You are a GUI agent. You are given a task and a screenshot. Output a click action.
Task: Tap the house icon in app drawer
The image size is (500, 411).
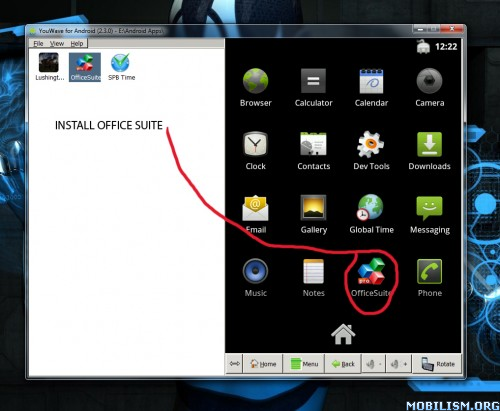(x=343, y=334)
